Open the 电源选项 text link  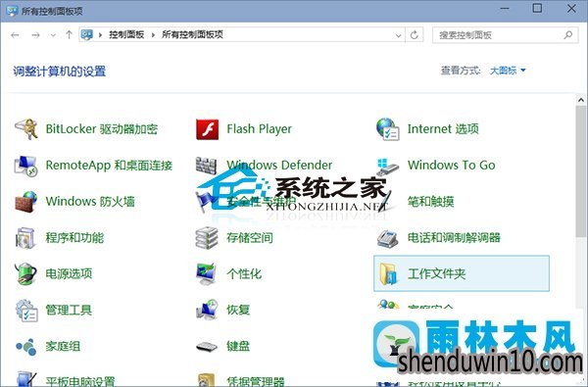tap(69, 273)
